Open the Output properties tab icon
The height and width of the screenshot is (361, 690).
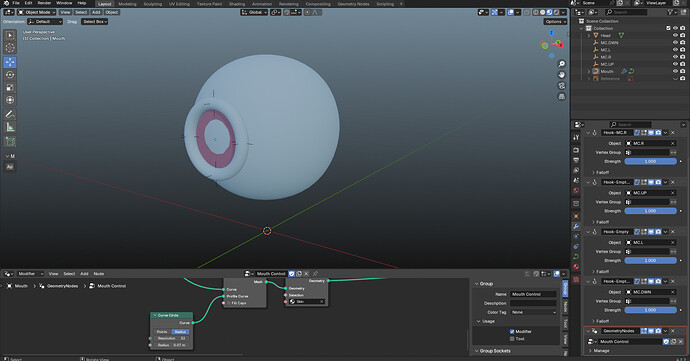(x=576, y=160)
